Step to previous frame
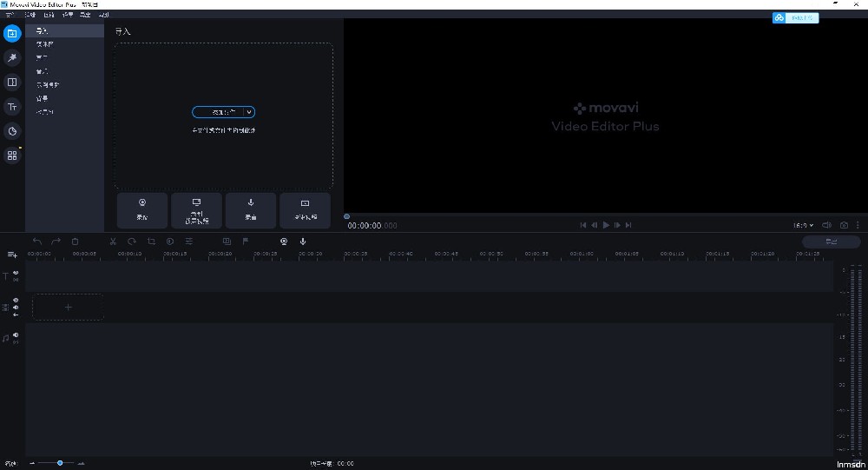Image resolution: width=868 pixels, height=470 pixels. [x=595, y=225]
